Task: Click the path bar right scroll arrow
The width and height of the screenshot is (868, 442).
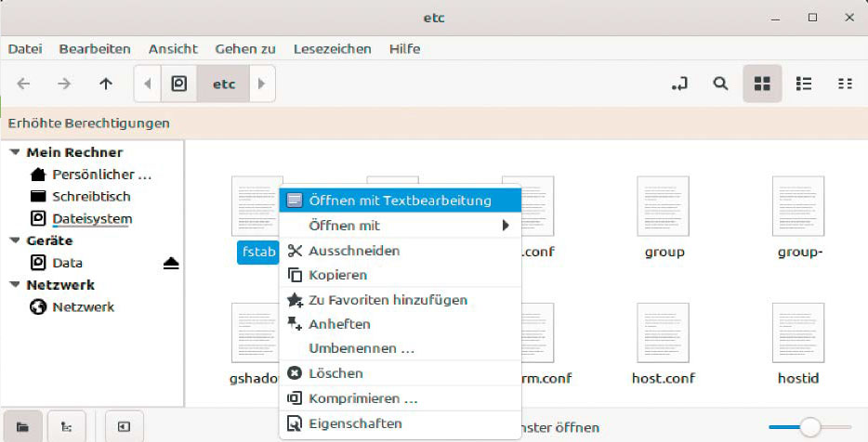Action: pos(262,84)
